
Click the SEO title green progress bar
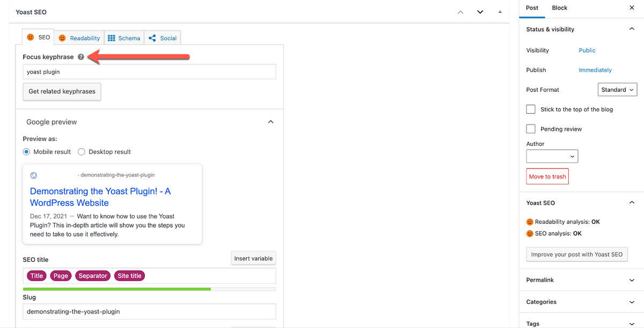[117, 289]
